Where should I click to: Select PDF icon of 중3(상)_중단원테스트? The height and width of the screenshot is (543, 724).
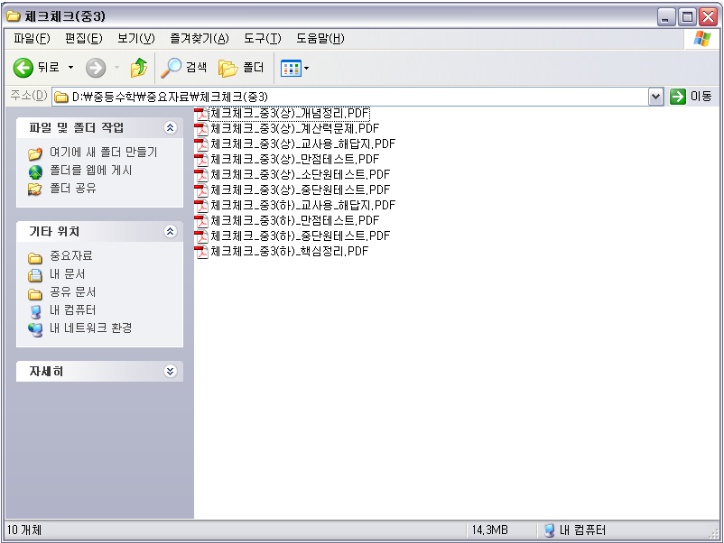[x=201, y=190]
